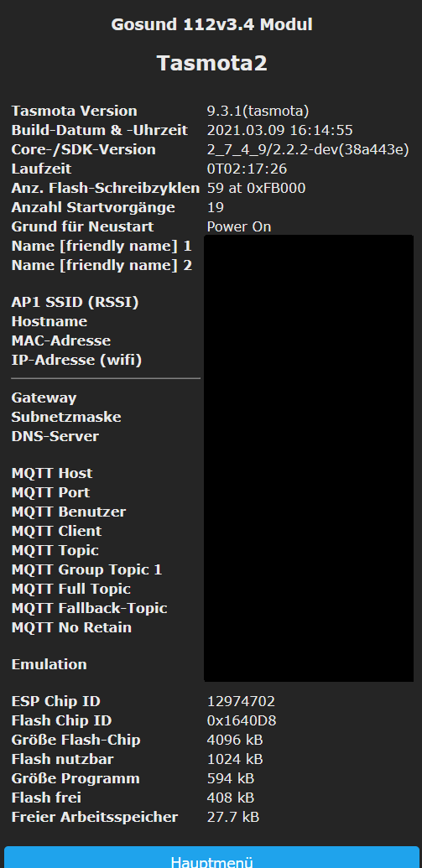The image size is (422, 868).
Task: Select the Tasmota2 device title
Action: [x=211, y=63]
